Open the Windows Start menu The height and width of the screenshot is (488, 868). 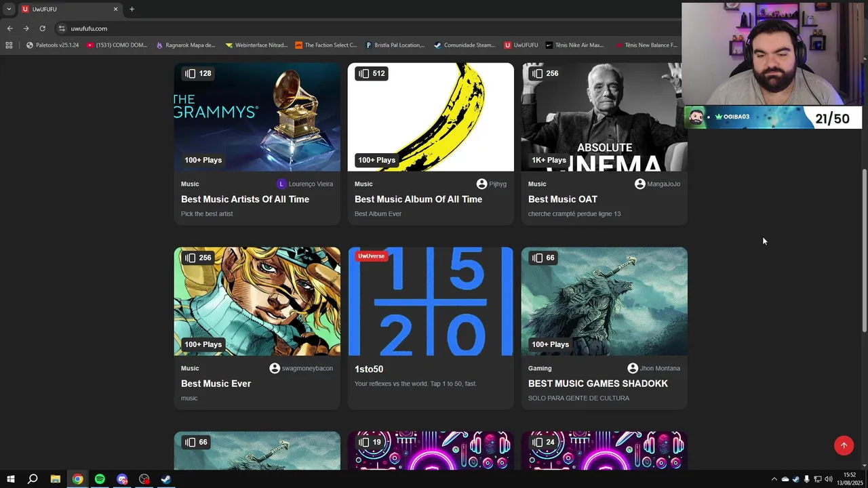click(x=10, y=479)
